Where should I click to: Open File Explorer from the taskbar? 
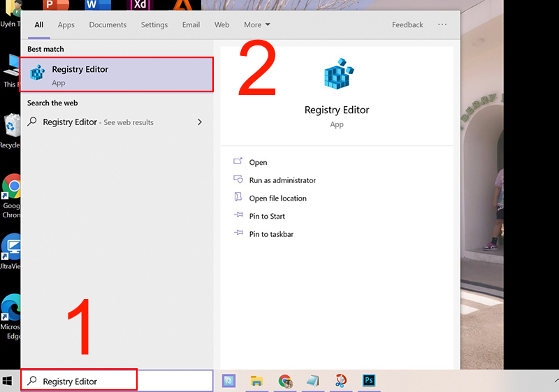(256, 381)
